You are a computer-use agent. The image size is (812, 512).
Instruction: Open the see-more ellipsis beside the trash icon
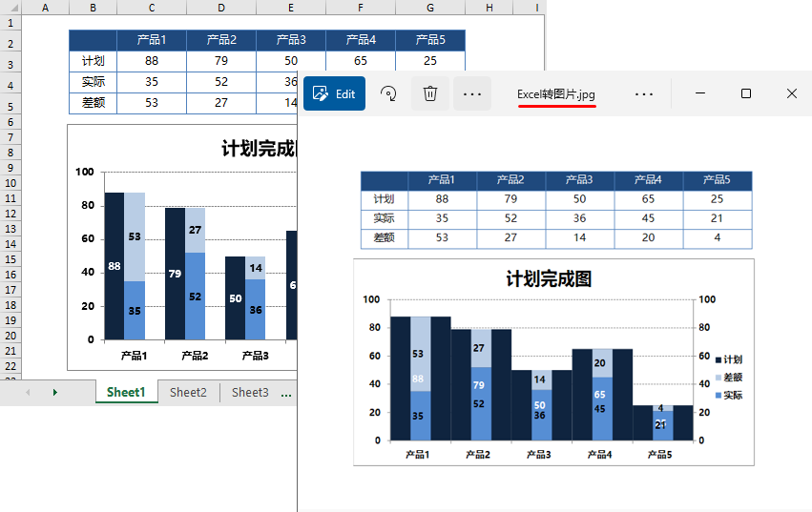coord(471,93)
